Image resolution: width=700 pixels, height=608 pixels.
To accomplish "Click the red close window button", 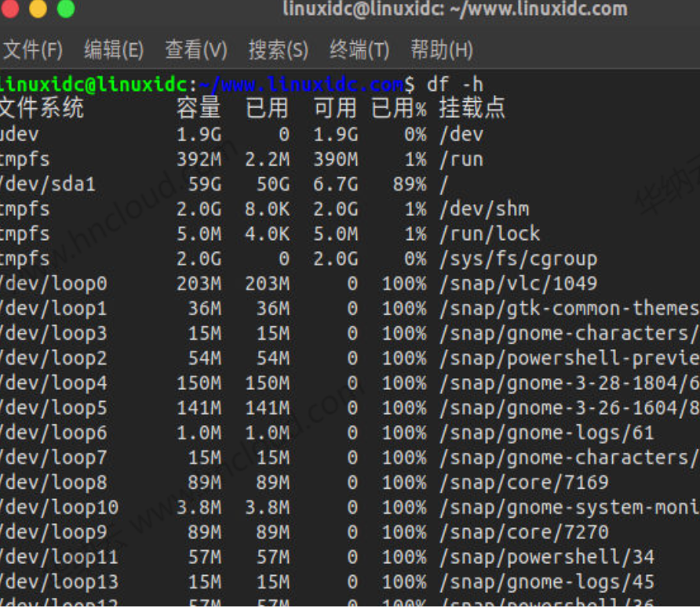I will (x=11, y=11).
